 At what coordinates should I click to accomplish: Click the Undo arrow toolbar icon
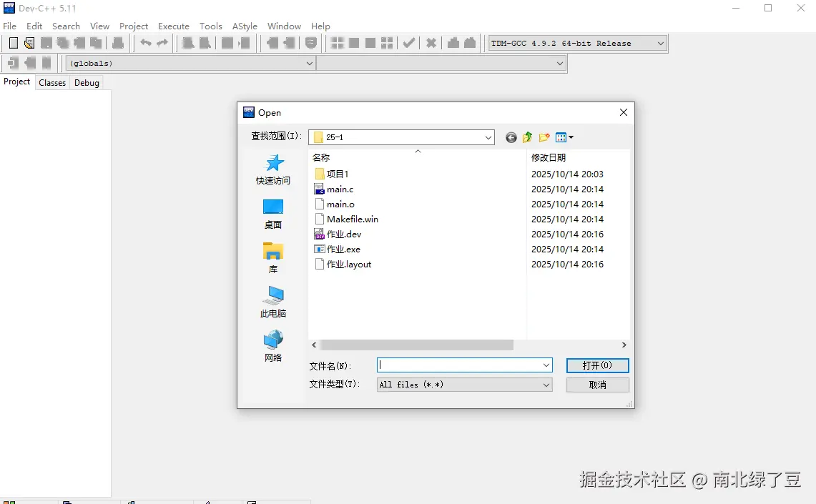coord(146,43)
